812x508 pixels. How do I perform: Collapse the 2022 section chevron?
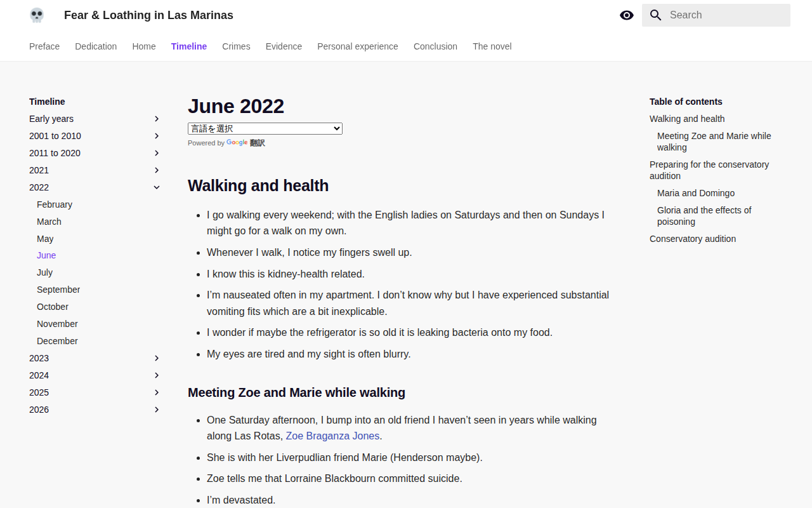tap(157, 187)
